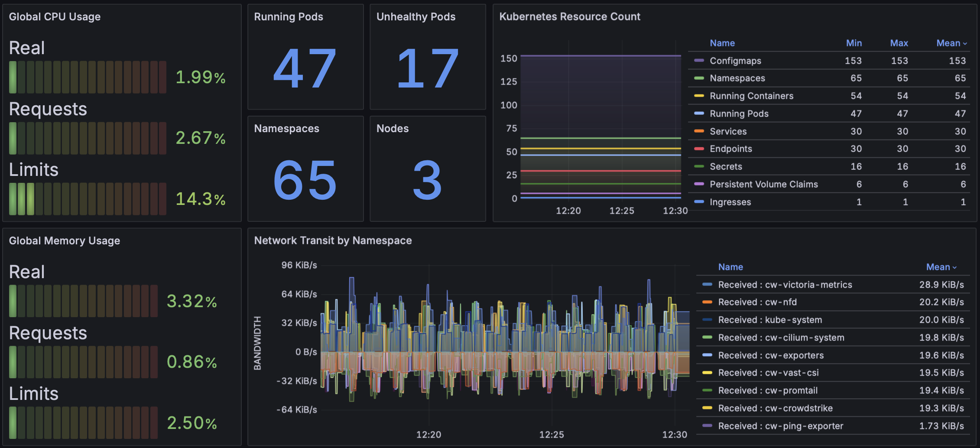
Task: Open the Network Transit by Namespace panel title
Action: tap(332, 240)
